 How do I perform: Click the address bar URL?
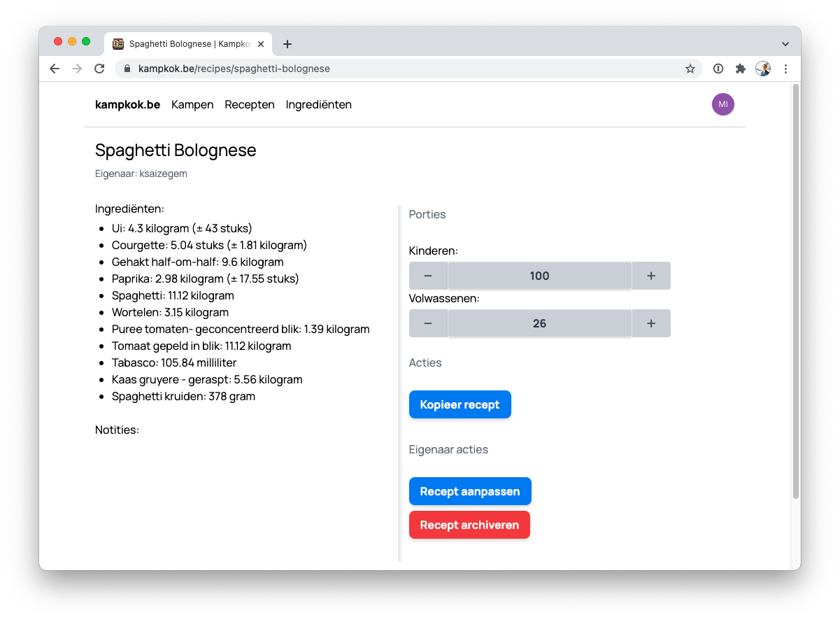pos(234,69)
